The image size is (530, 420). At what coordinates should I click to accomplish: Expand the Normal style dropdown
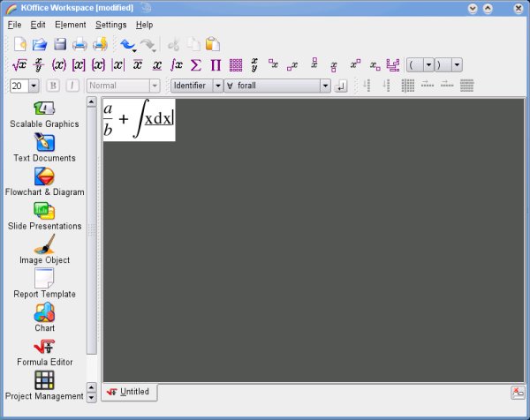click(x=155, y=86)
